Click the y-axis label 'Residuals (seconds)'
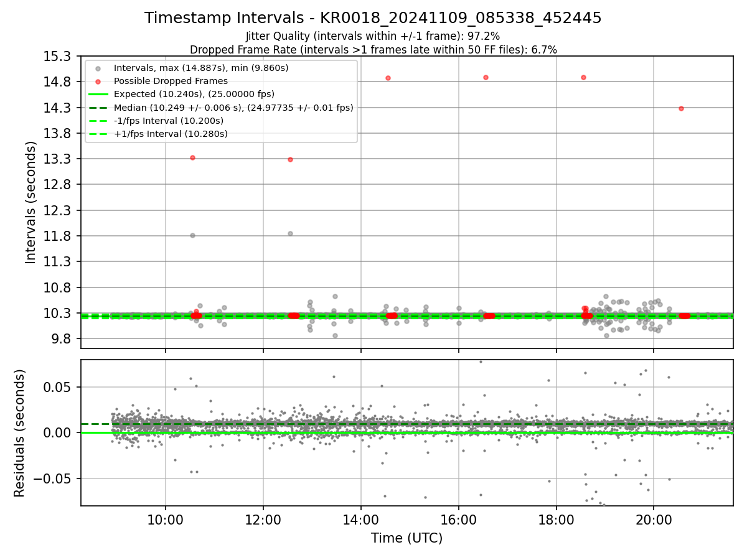 [x=20, y=433]
